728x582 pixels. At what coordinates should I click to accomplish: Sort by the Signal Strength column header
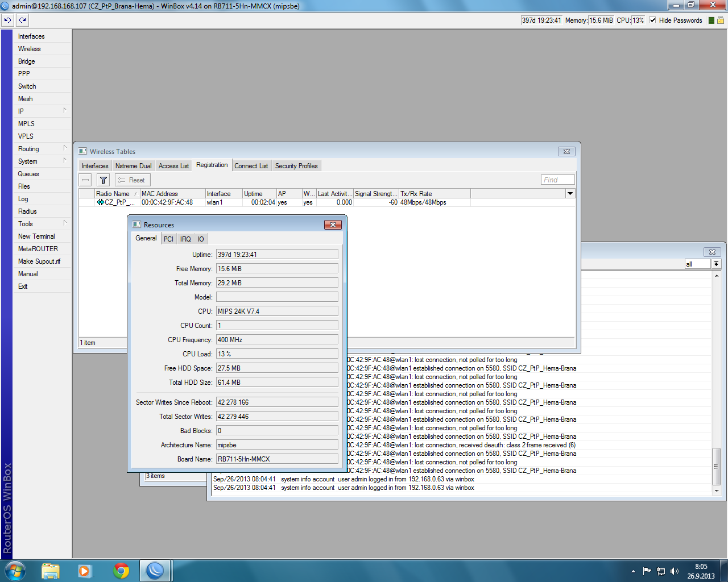[x=376, y=194]
